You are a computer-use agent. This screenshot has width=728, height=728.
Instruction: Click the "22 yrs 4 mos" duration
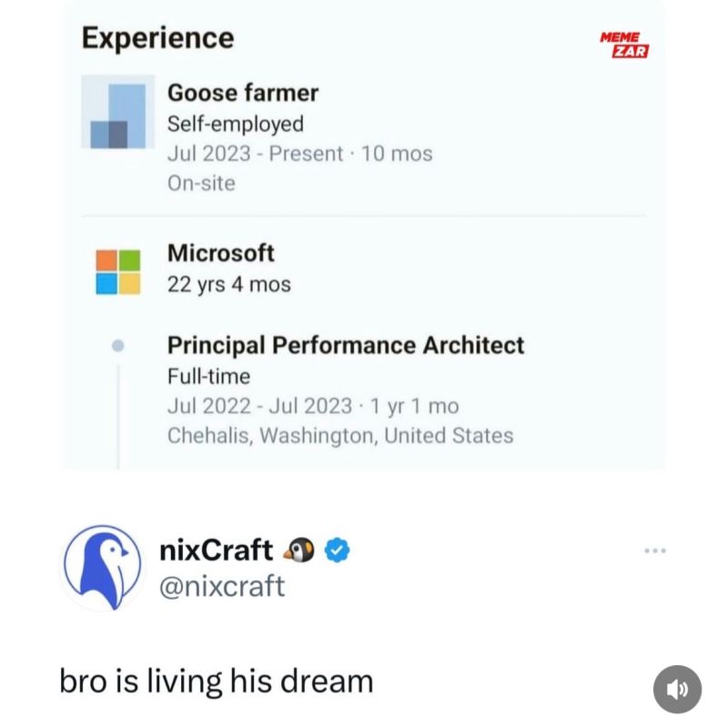pyautogui.click(x=229, y=284)
